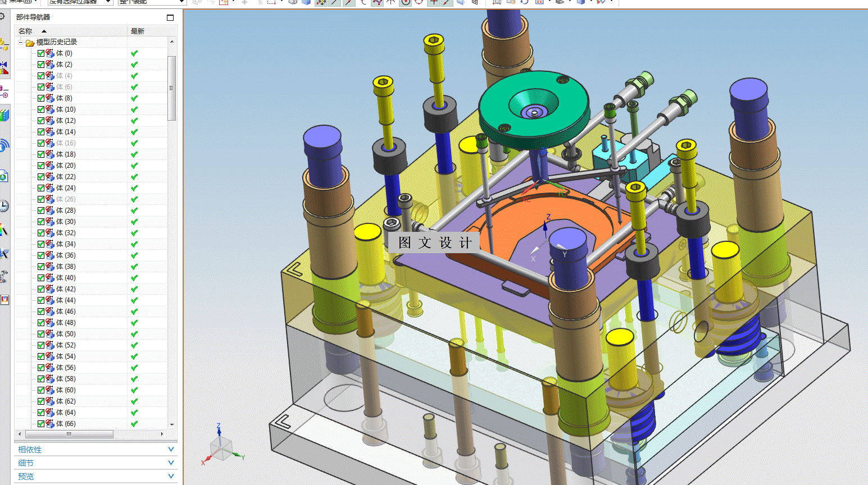
Task: Click the body feature icon of 体 (64)
Action: [51, 413]
